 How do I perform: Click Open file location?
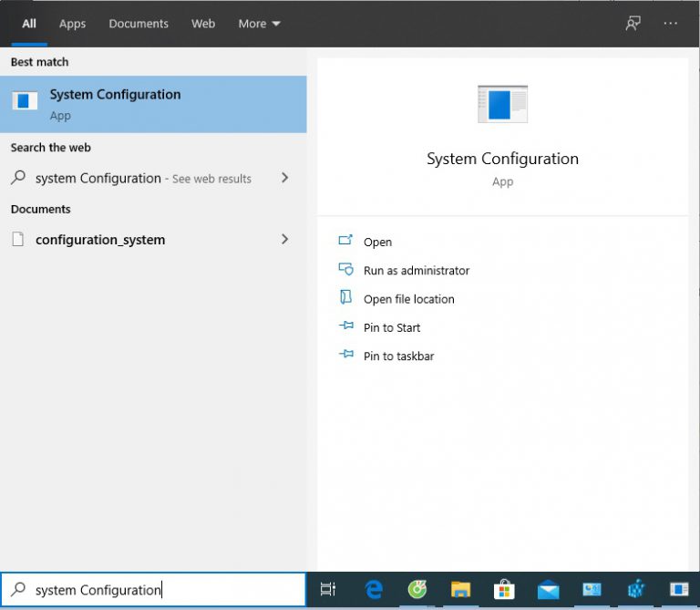point(408,299)
